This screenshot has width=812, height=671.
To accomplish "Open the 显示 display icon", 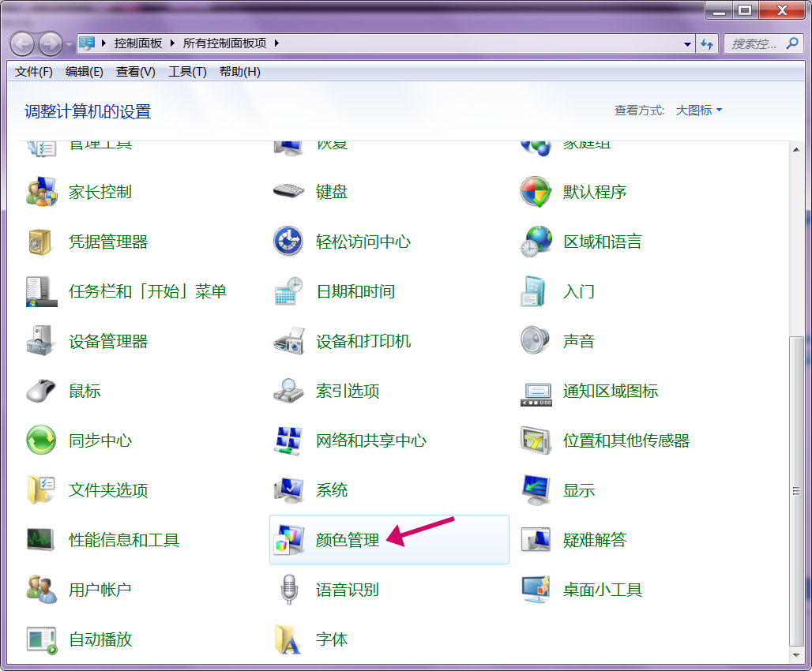I will click(x=536, y=489).
